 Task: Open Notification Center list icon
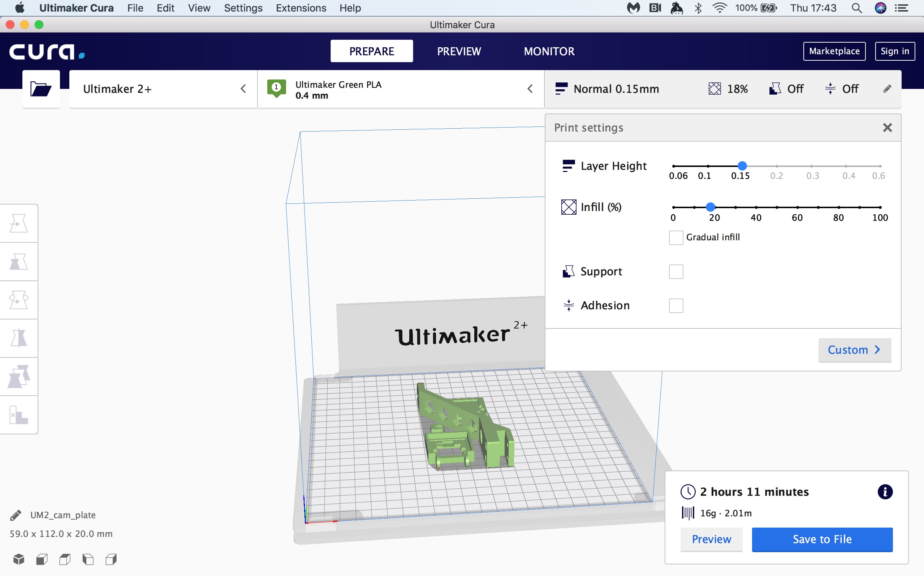(x=902, y=8)
